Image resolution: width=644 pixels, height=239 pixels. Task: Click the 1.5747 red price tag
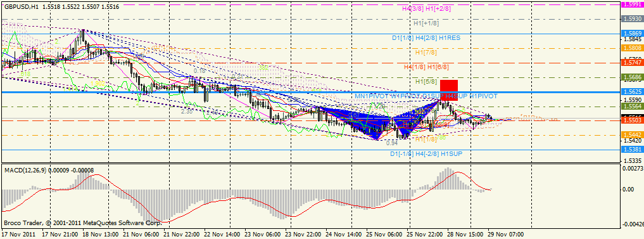(633, 63)
